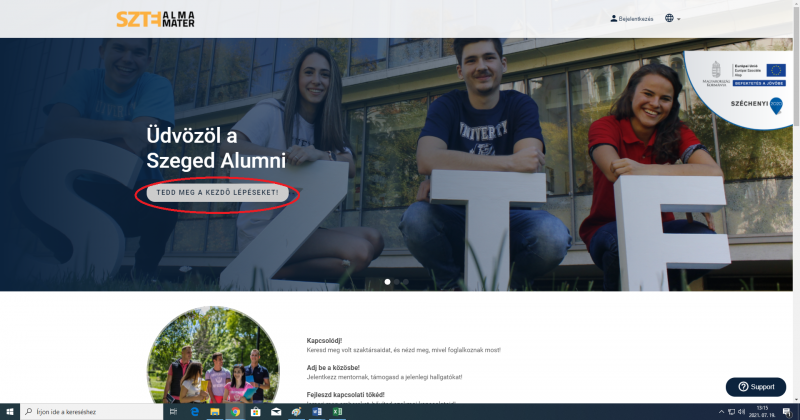Select the first carousel slide dot
This screenshot has height=420, width=800.
pos(387,282)
